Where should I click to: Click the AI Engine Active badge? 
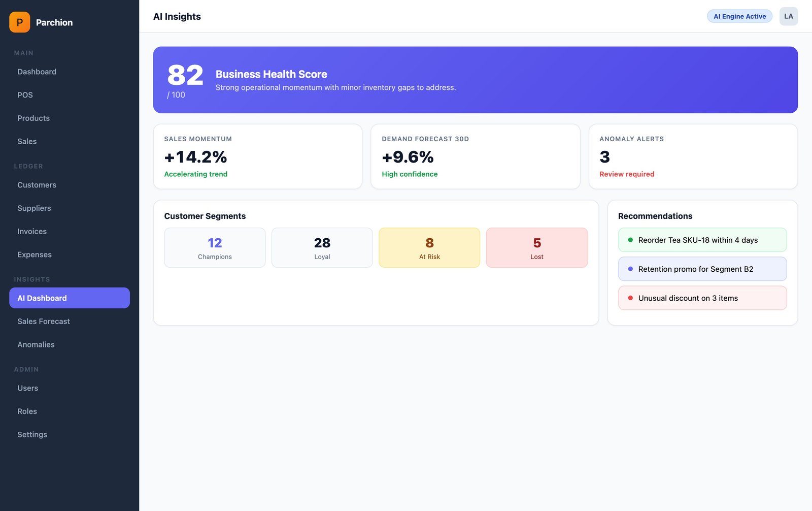tap(739, 16)
